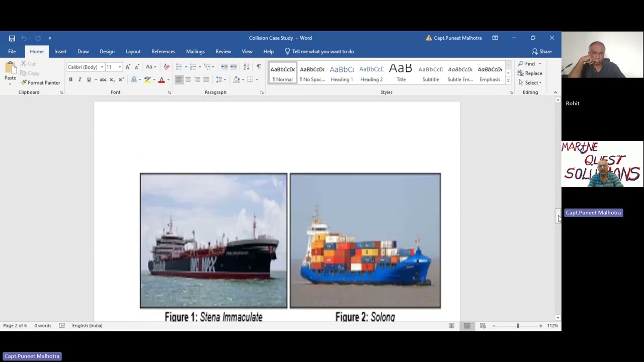644x362 pixels.
Task: Select the Stena Immaculate ship image
Action: [x=213, y=240]
